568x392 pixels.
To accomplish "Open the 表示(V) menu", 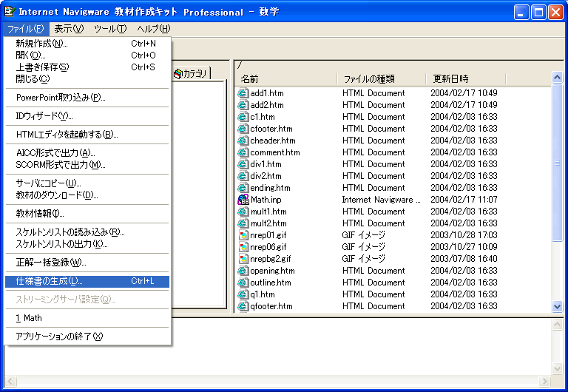I will click(x=69, y=29).
